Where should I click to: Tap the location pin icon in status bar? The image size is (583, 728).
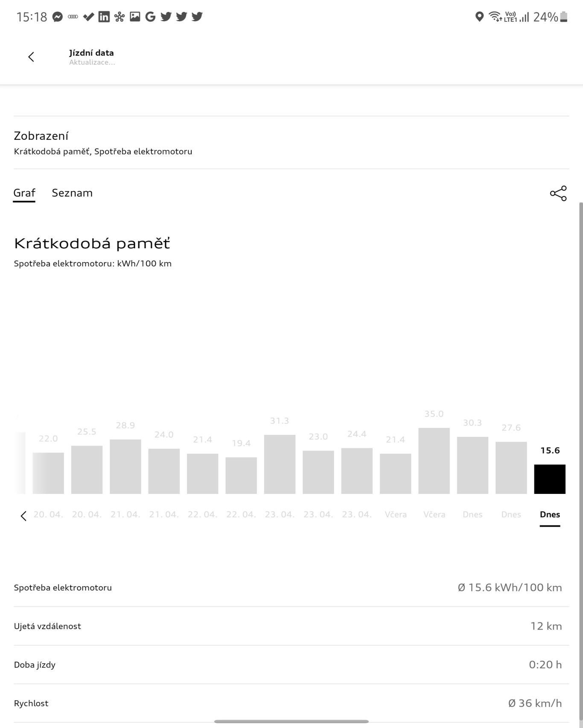point(479,17)
